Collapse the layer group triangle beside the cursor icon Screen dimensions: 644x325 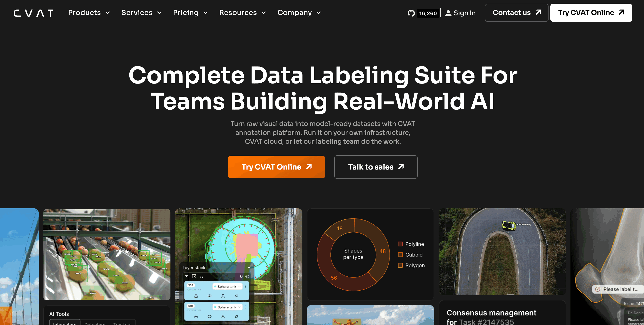186,276
